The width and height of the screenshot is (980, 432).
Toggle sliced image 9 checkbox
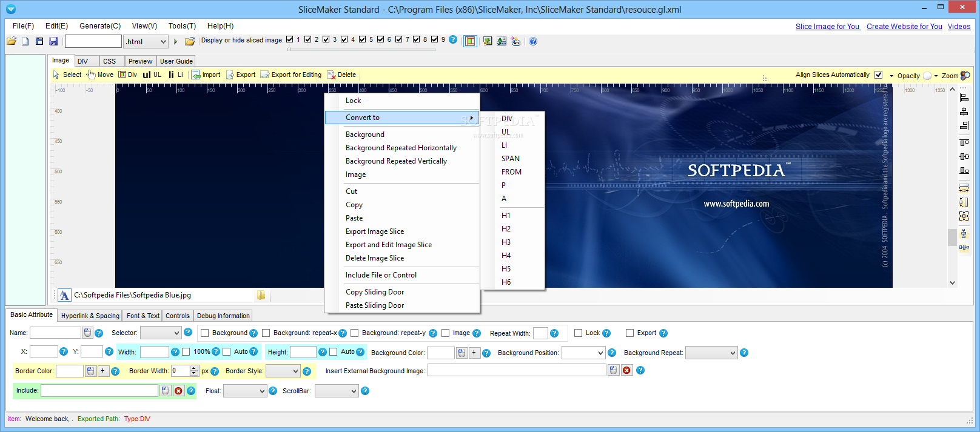(434, 39)
